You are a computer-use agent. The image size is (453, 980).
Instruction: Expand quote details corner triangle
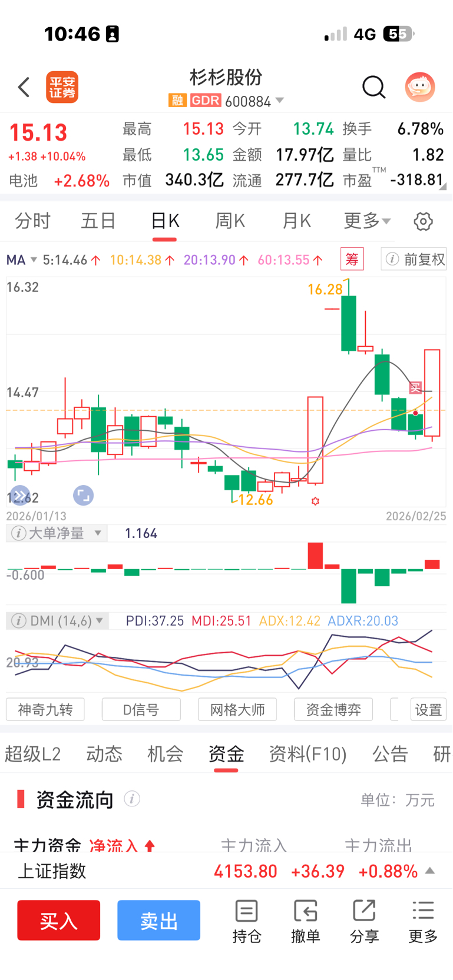(x=443, y=186)
